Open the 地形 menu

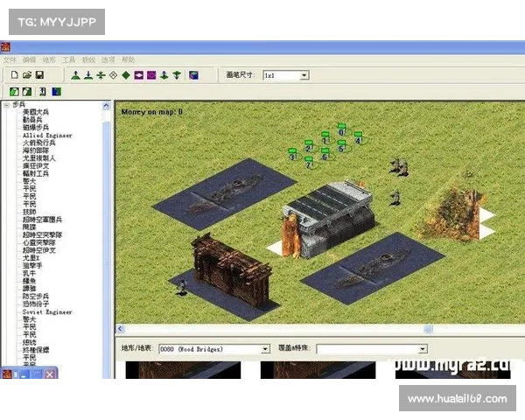[x=49, y=59]
